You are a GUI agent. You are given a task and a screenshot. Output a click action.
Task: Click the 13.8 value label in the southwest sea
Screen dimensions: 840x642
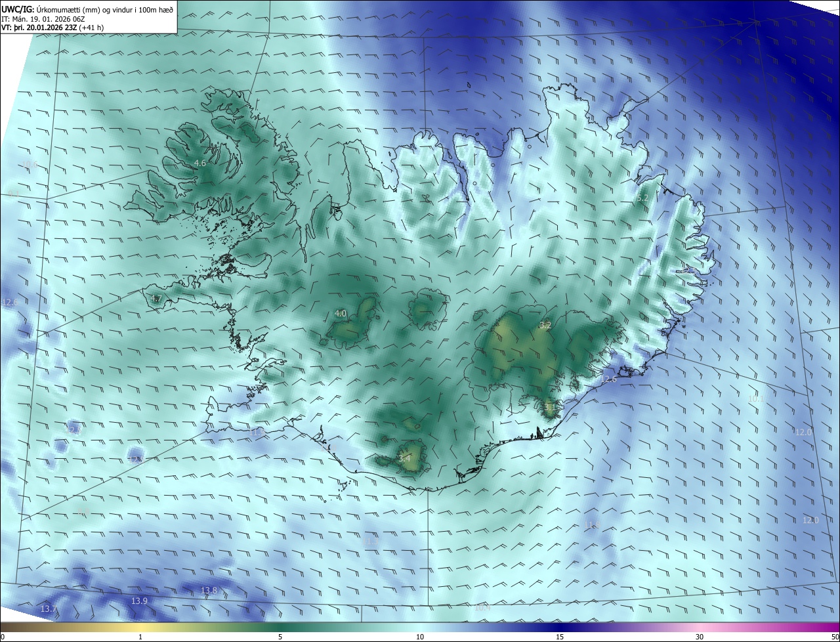click(x=209, y=591)
